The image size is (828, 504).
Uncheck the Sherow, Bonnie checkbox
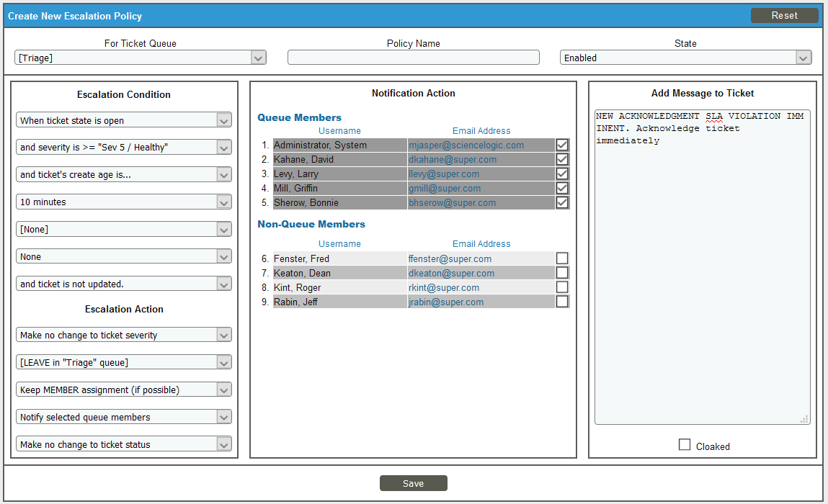click(x=562, y=202)
